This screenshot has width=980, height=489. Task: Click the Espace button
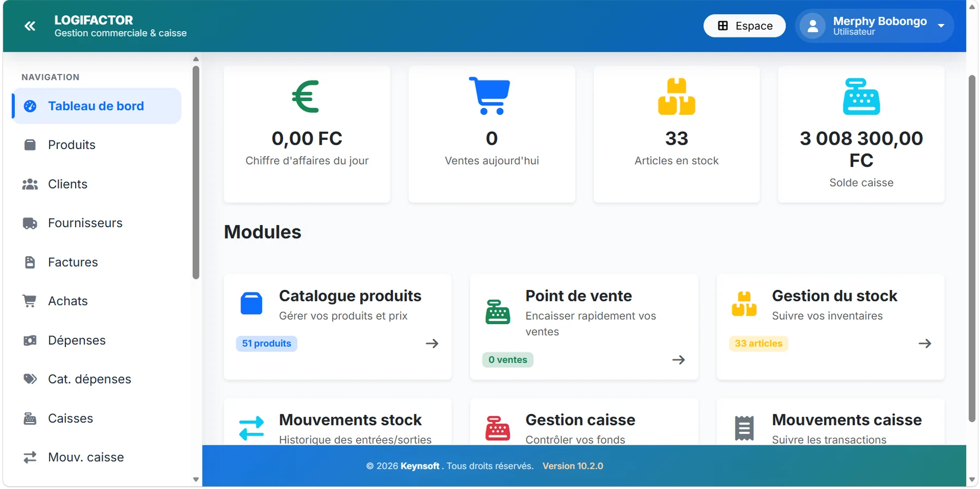[744, 26]
